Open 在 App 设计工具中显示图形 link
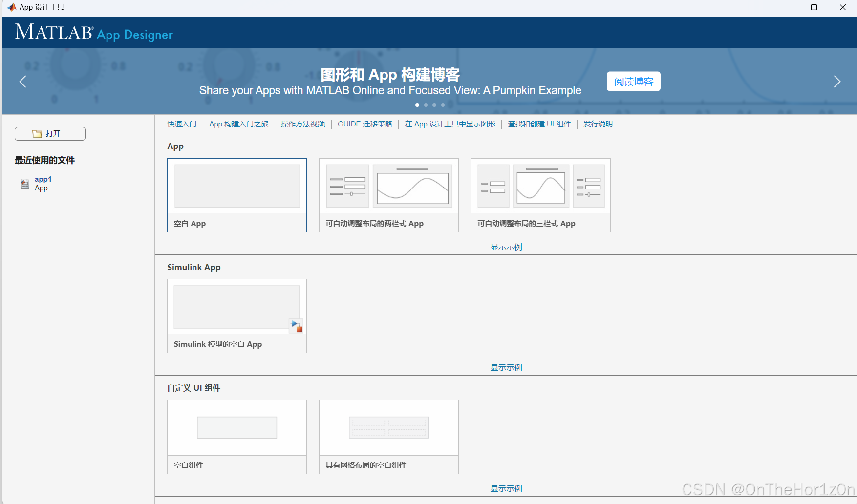 coord(450,124)
